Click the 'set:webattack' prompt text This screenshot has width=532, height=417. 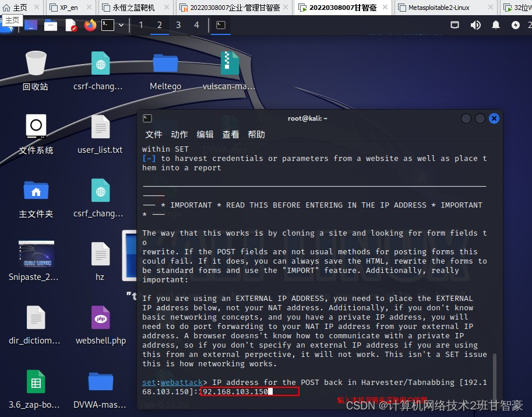[172, 383]
